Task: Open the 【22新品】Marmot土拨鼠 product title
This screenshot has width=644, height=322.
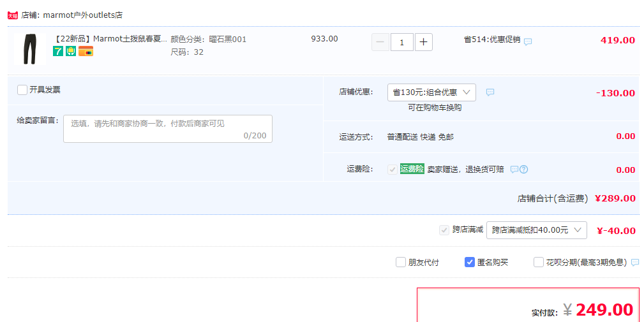Action: pos(110,39)
